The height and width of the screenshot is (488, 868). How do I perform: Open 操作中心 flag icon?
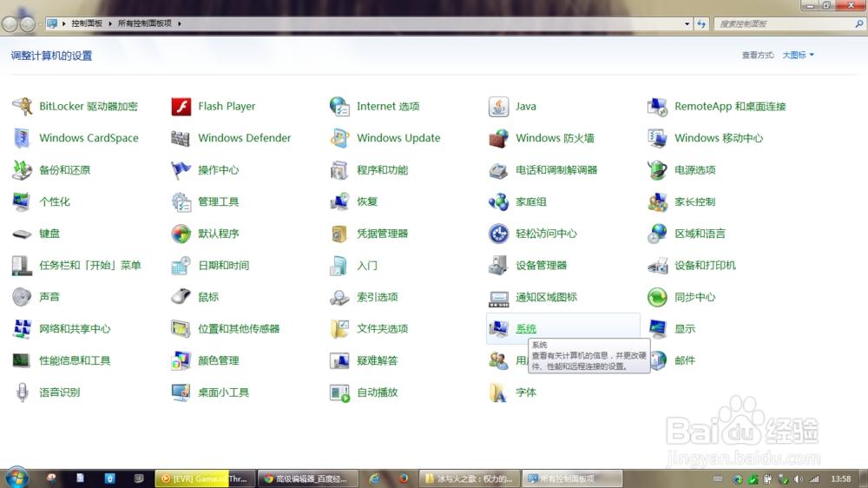pos(181,170)
